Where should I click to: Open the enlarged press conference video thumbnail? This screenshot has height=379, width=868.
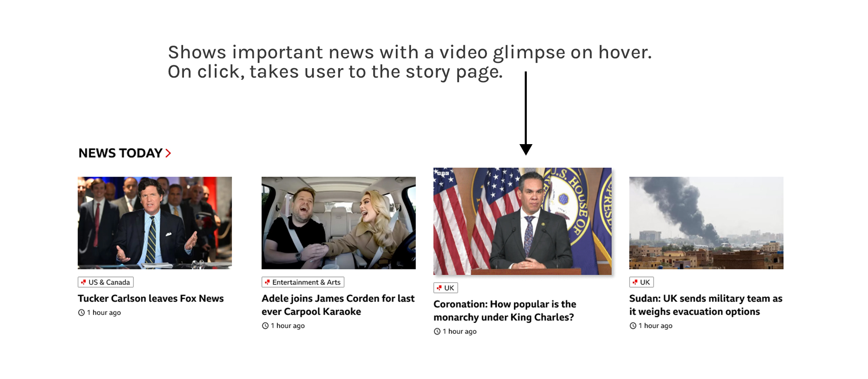pos(523,221)
